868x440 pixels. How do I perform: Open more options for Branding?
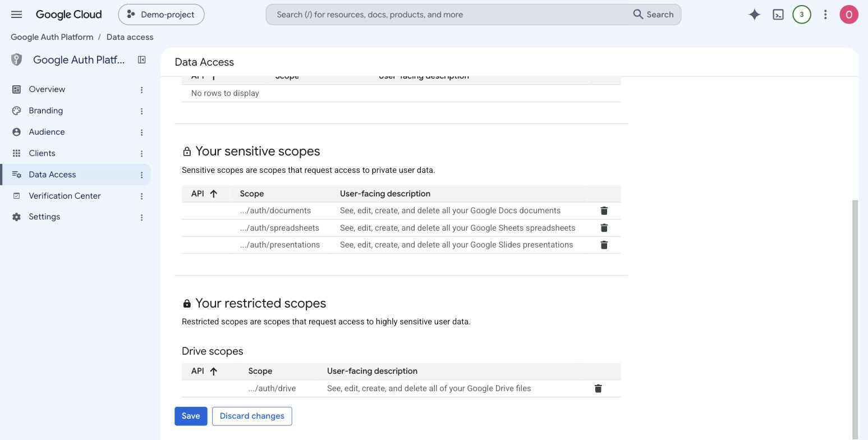point(141,111)
